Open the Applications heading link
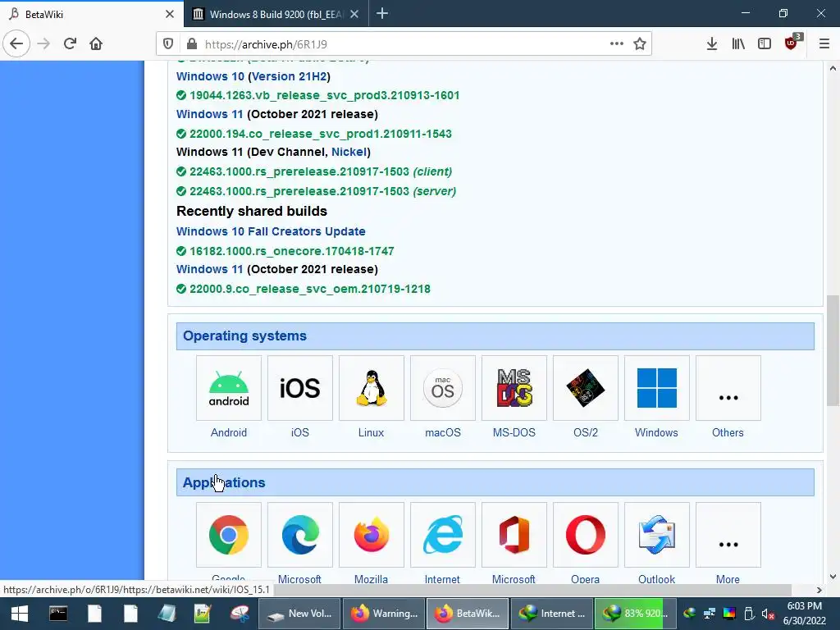Screen dimensions: 840x630 tap(224, 482)
